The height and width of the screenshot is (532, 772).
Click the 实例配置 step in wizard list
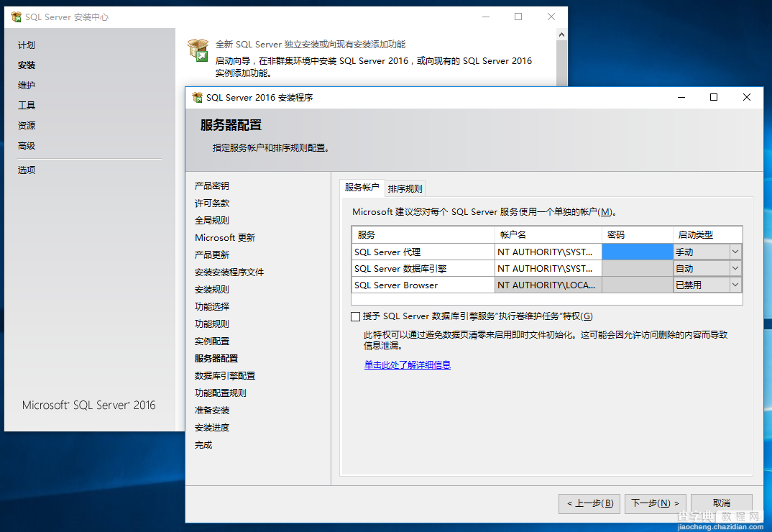point(212,341)
